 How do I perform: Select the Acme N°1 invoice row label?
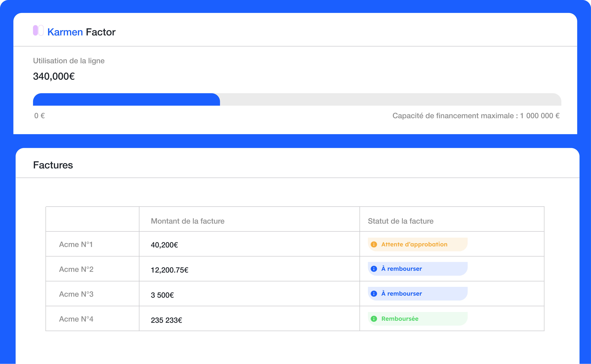coord(76,244)
